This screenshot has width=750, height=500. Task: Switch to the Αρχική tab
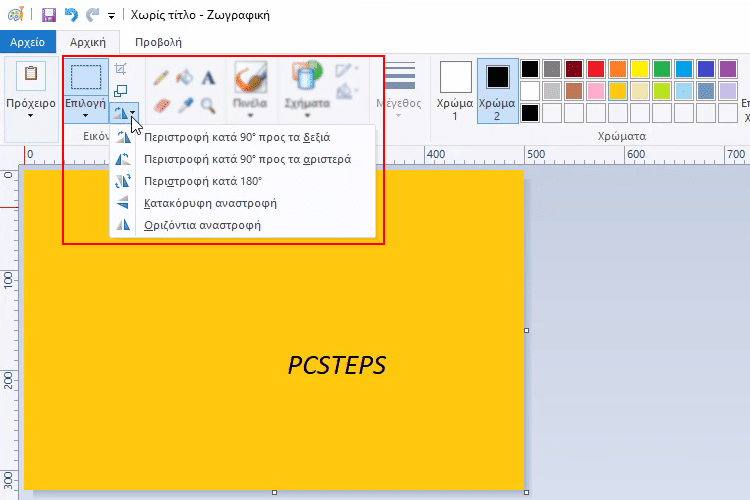point(88,42)
